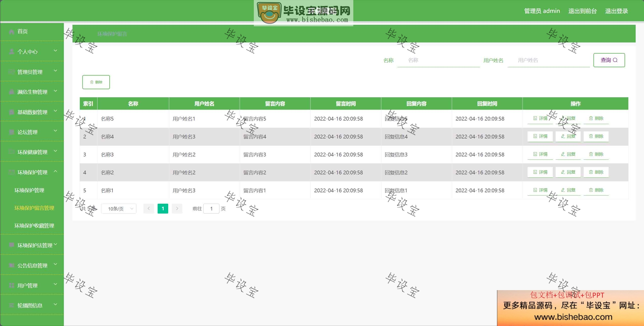Click trash icon in top batch 删除 button
Screen dimensions: 644x326
coord(92,82)
